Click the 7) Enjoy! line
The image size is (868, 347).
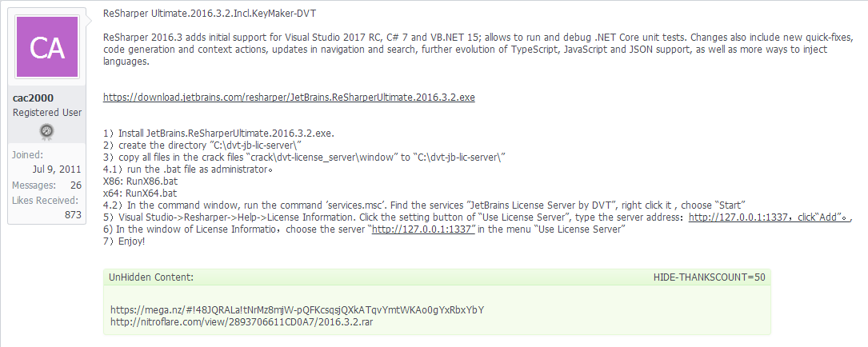124,241
